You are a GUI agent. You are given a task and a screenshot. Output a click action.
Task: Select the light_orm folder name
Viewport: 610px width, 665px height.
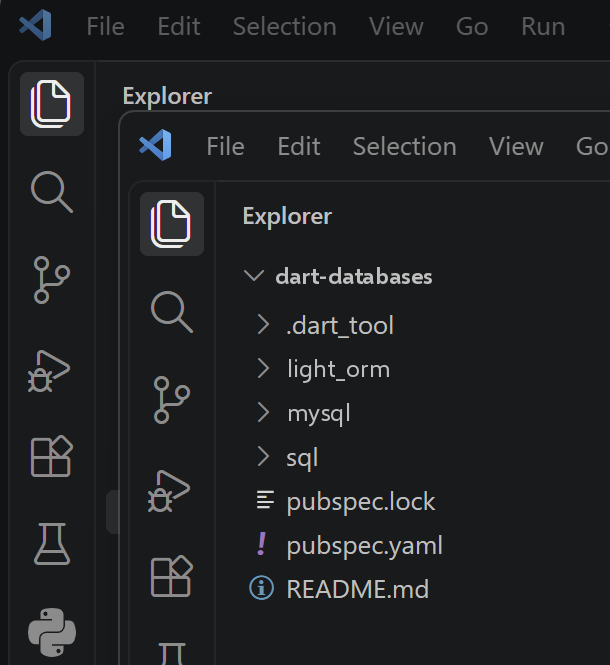[339, 369]
